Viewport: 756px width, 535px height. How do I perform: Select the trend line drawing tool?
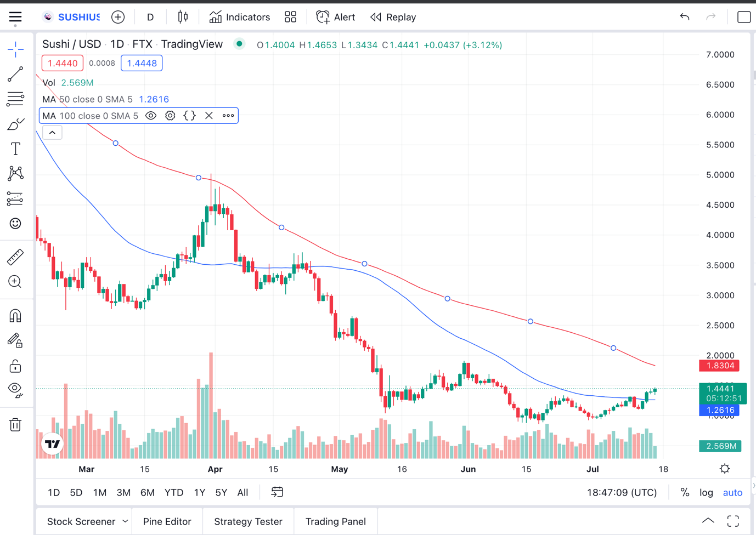[x=15, y=74]
